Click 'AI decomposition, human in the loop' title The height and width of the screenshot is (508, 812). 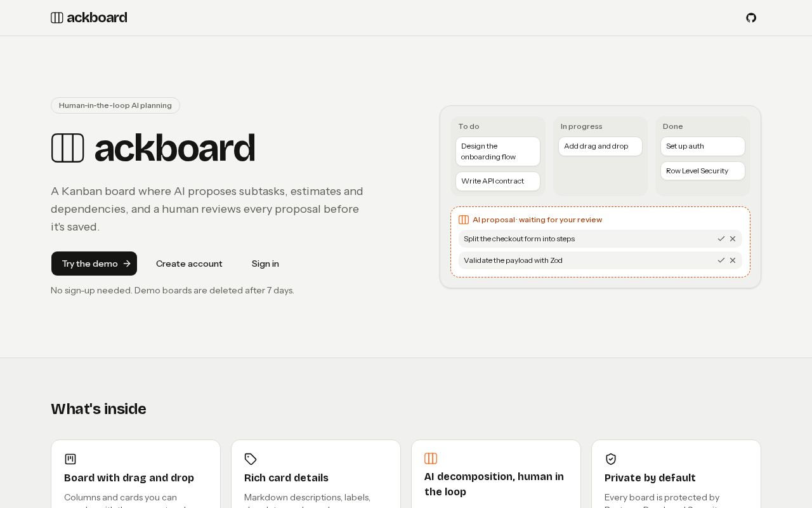[x=494, y=484]
